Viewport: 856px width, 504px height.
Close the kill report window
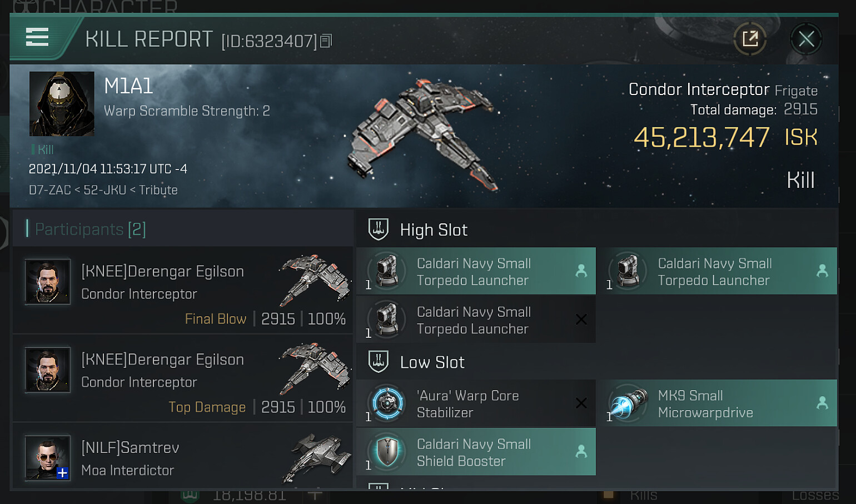(x=806, y=39)
